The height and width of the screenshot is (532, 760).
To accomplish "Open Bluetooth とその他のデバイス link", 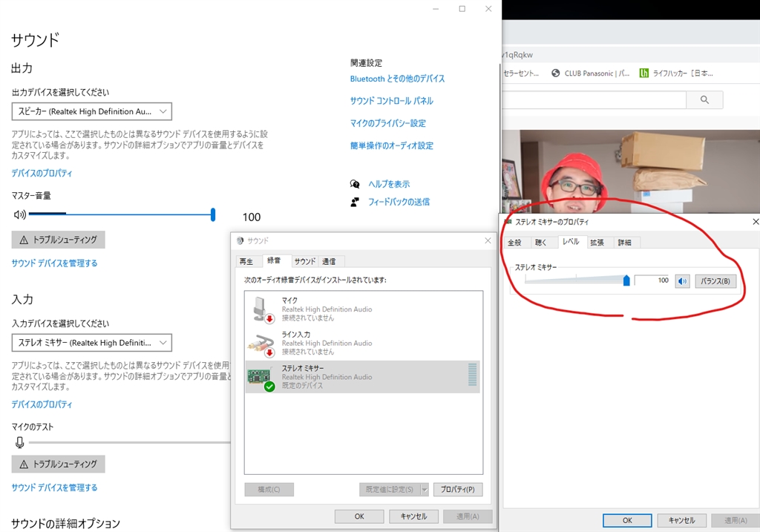I will (x=398, y=79).
